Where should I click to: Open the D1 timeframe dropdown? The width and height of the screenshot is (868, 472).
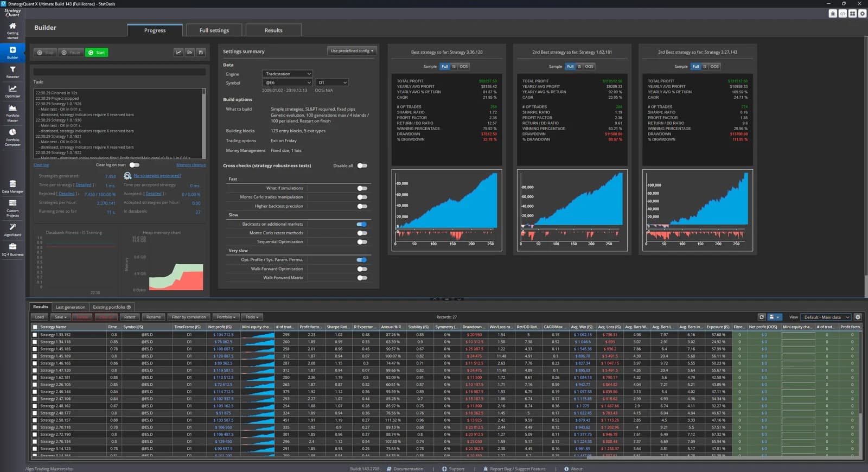click(332, 82)
